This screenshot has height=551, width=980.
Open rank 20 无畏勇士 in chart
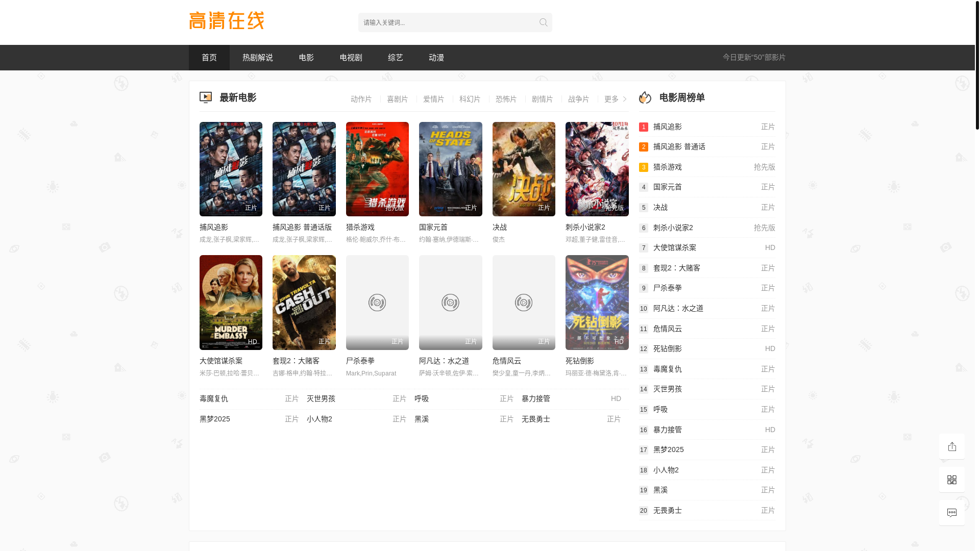coord(707,510)
